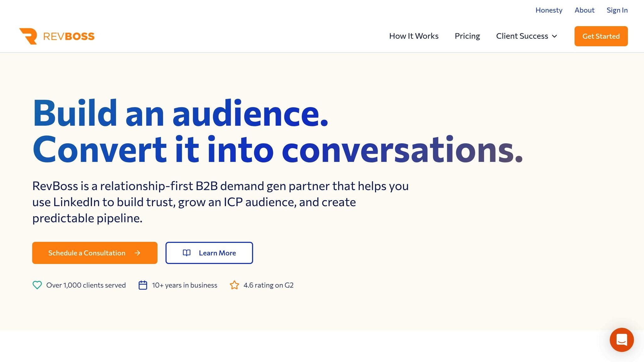This screenshot has width=644, height=362.
Task: Click the 4.6 rating on G2 text
Action: pyautogui.click(x=268, y=285)
